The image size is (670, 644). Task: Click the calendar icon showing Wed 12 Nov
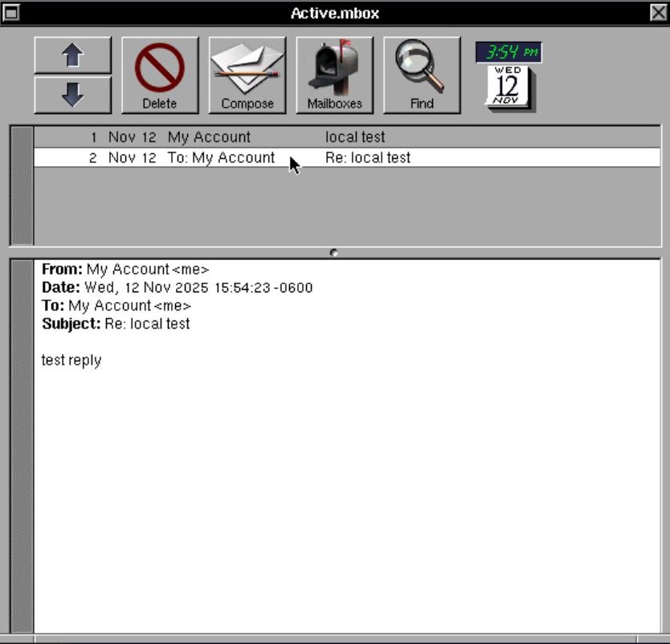(x=508, y=88)
